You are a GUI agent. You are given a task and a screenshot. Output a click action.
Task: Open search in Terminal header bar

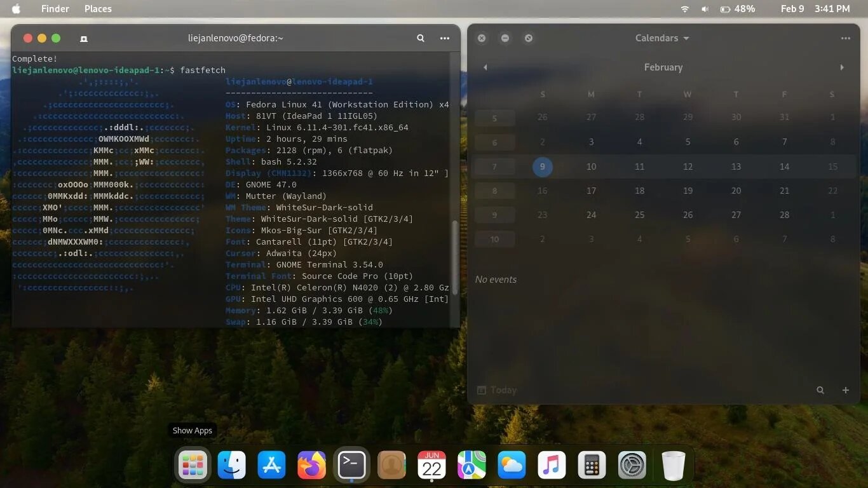click(x=421, y=38)
